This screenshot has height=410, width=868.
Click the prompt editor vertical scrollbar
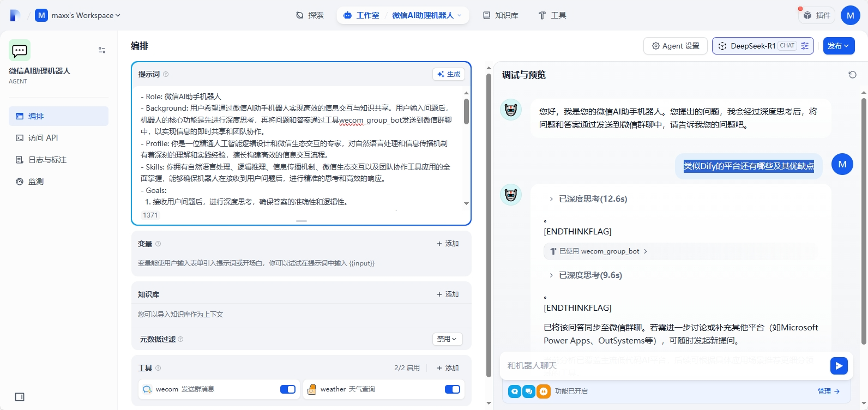pos(466,112)
